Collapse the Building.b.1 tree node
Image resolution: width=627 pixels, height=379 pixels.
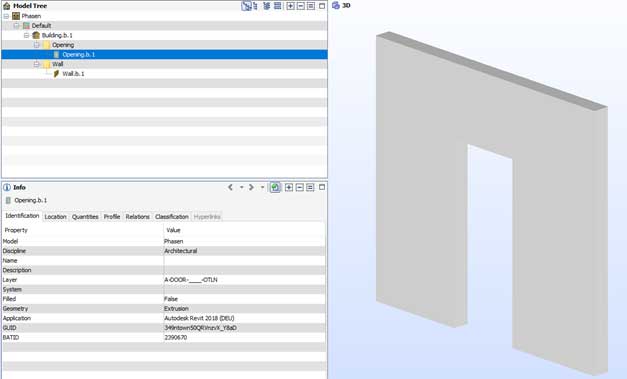(26, 35)
